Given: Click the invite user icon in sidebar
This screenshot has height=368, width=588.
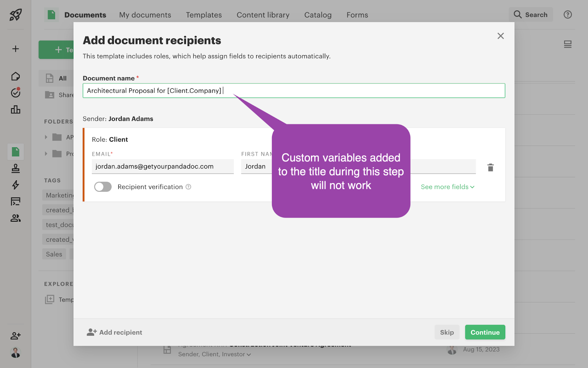Looking at the screenshot, I should (15, 336).
